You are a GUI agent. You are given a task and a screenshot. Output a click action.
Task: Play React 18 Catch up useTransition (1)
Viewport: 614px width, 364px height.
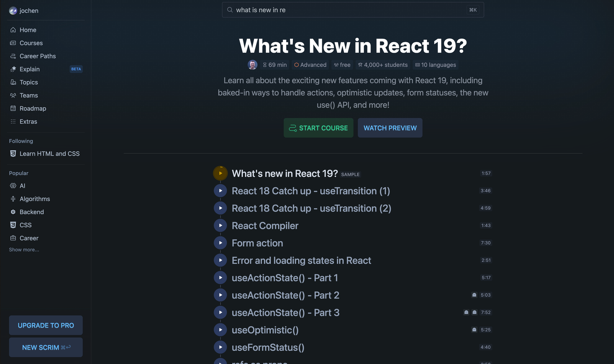tap(220, 191)
